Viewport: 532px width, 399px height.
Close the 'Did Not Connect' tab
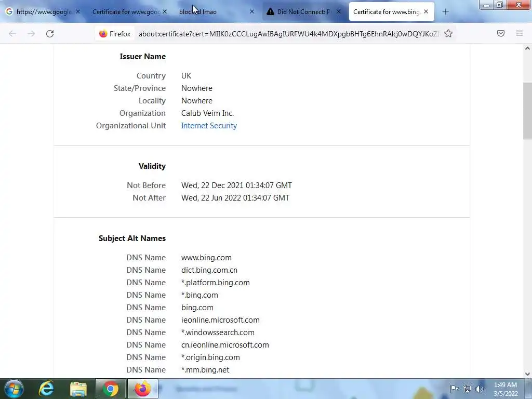339,11
